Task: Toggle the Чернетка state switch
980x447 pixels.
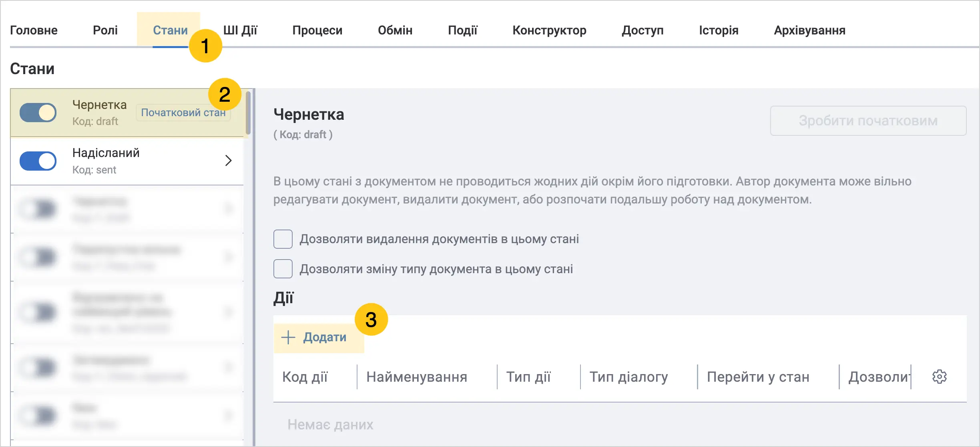Action: 38,113
